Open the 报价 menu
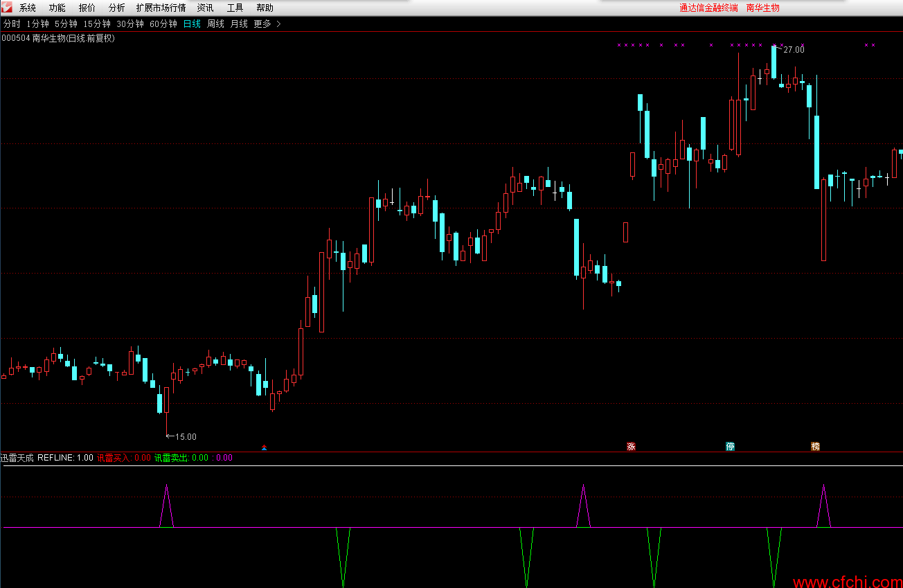The height and width of the screenshot is (588, 903). (87, 8)
